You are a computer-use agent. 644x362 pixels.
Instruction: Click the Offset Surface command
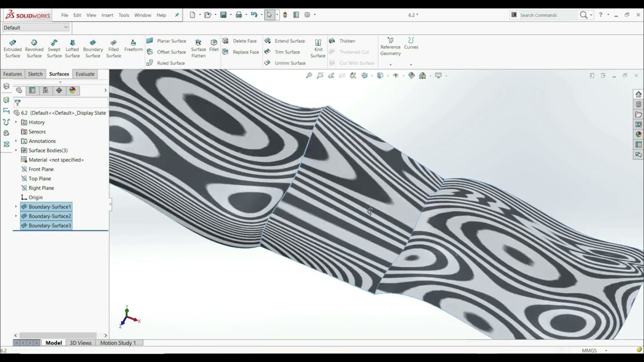166,52
